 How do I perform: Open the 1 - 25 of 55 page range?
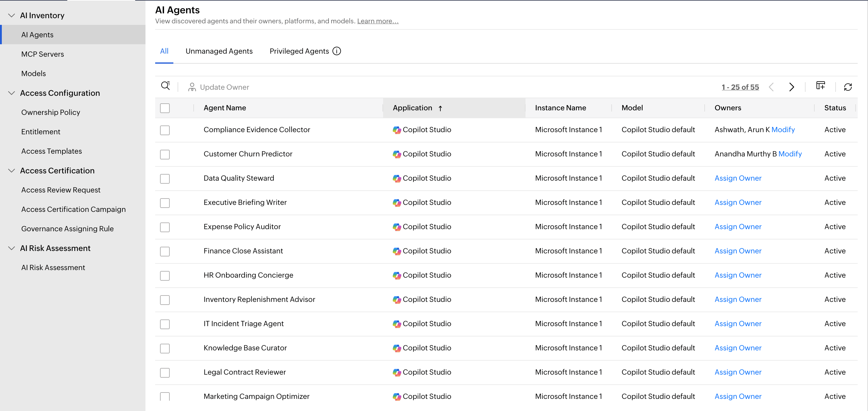pos(740,87)
